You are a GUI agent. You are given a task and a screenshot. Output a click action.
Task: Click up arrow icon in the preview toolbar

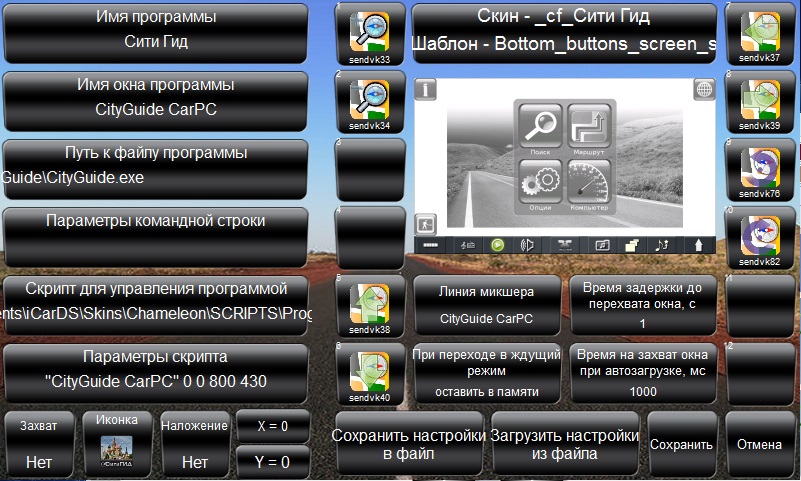click(698, 246)
